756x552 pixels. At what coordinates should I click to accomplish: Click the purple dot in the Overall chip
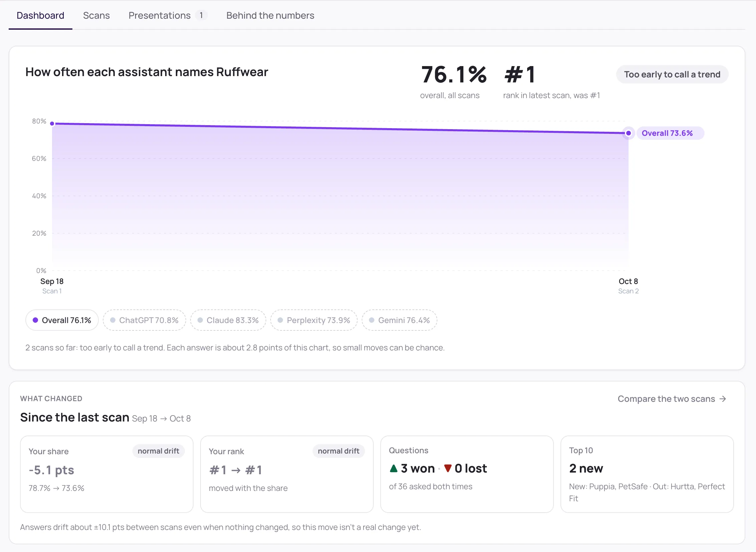[35, 320]
